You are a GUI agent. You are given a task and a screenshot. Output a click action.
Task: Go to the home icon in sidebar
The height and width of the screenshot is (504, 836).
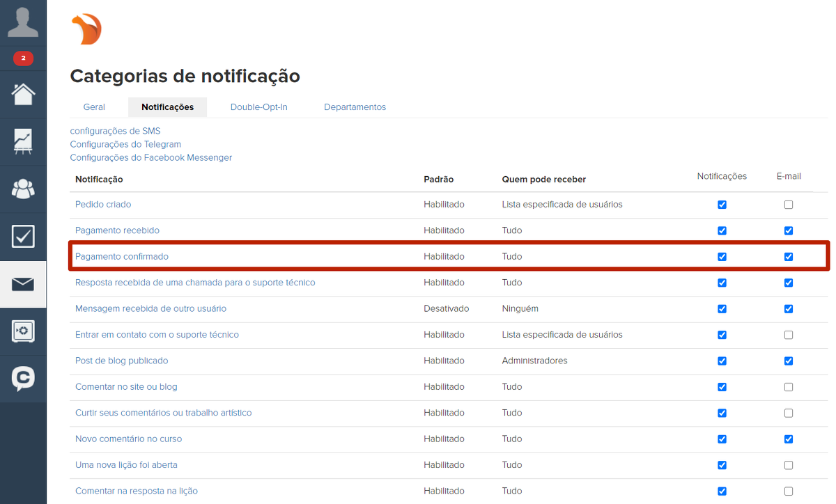(x=23, y=94)
